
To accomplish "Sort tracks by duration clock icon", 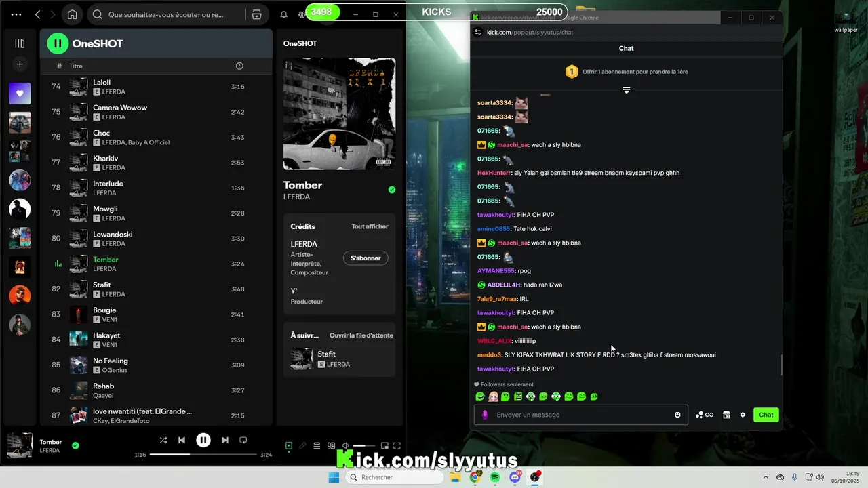I will 239,66.
